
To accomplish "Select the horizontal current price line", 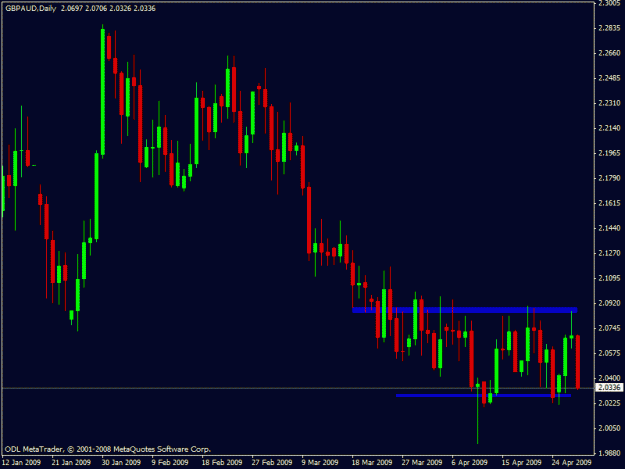I will pos(297,388).
